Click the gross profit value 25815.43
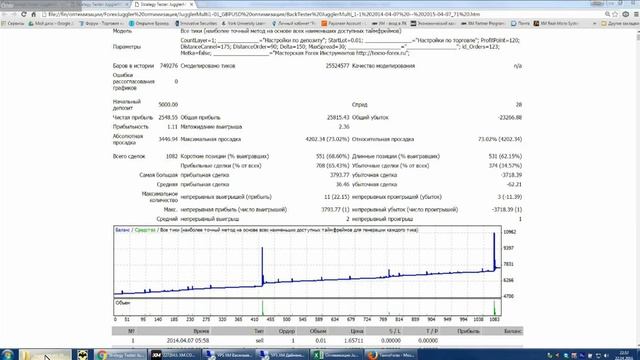The width and height of the screenshot is (640, 360). click(338, 118)
